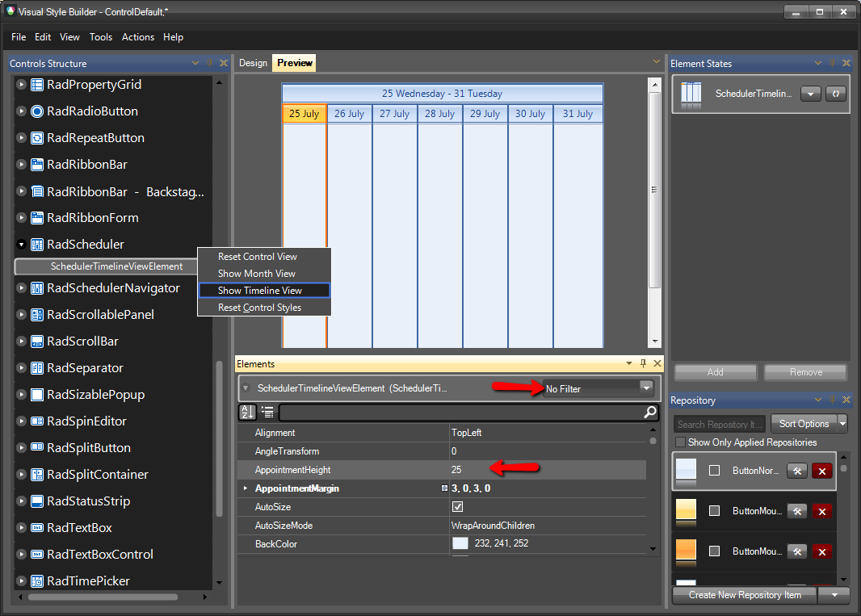This screenshot has height=616, width=861.
Task: Click Create New Repository Item button
Action: (x=745, y=594)
